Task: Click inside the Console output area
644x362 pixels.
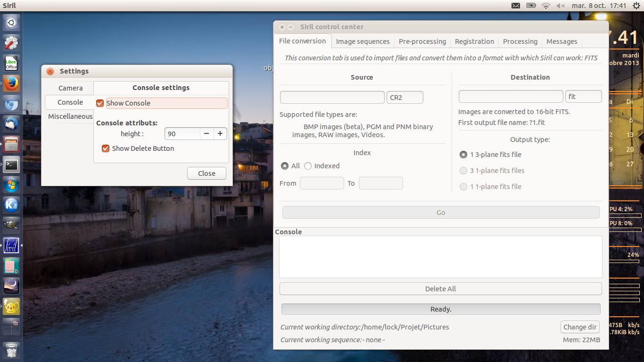Action: click(x=441, y=257)
